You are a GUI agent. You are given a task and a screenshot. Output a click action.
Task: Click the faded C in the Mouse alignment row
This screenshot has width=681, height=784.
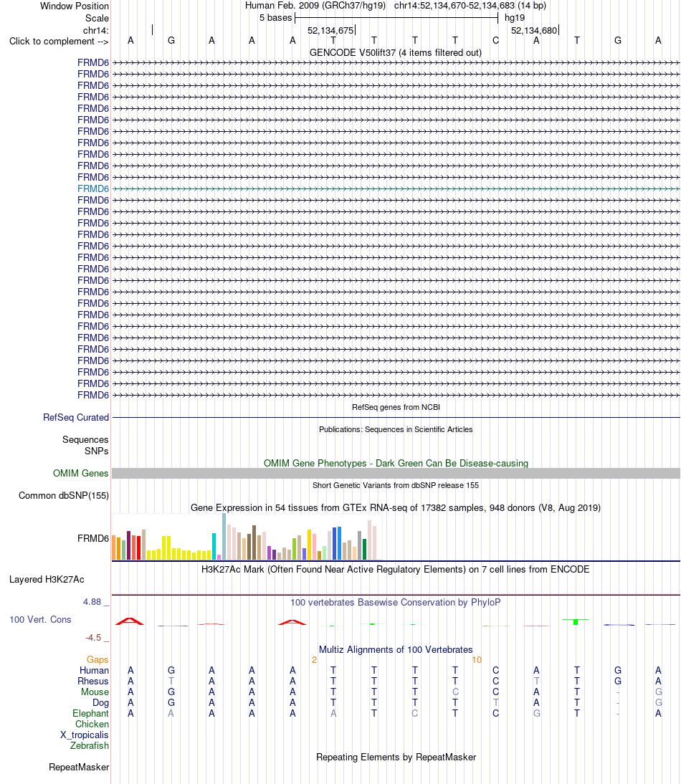pyautogui.click(x=455, y=692)
